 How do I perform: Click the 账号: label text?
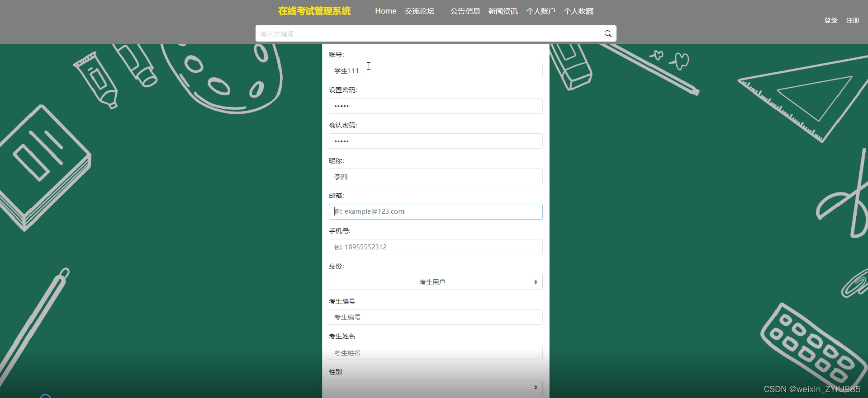337,55
